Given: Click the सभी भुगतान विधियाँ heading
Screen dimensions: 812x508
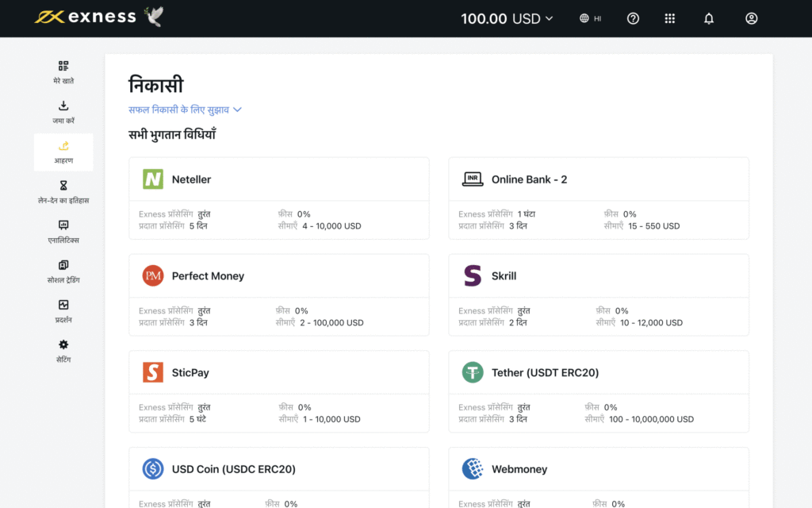Looking at the screenshot, I should [172, 134].
